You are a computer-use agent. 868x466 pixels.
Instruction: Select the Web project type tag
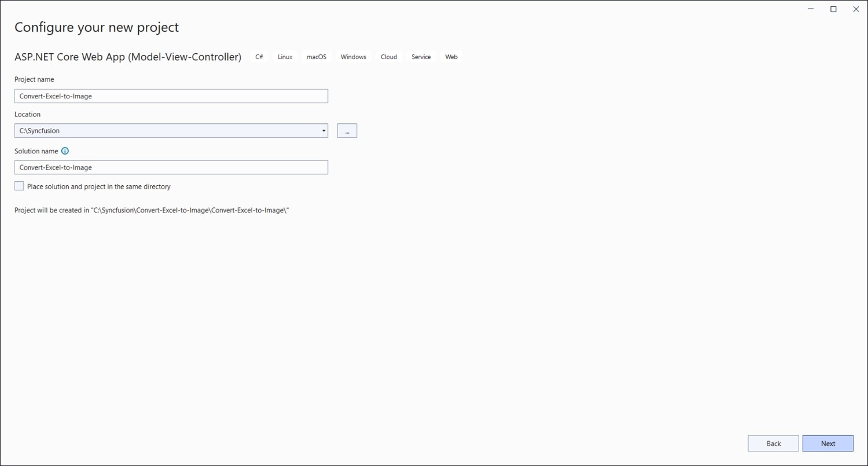tap(451, 57)
